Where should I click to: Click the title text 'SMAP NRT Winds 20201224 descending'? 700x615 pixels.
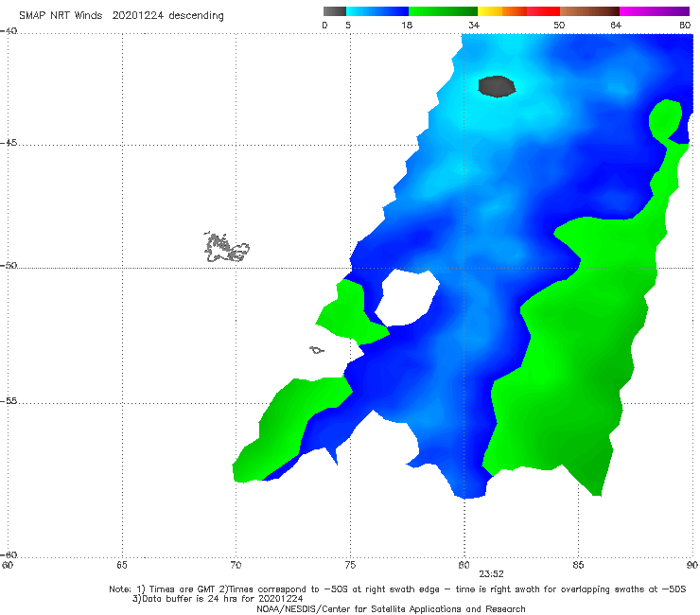click(121, 16)
